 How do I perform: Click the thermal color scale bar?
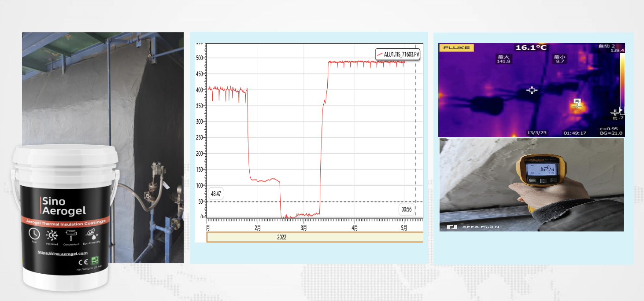point(622,82)
